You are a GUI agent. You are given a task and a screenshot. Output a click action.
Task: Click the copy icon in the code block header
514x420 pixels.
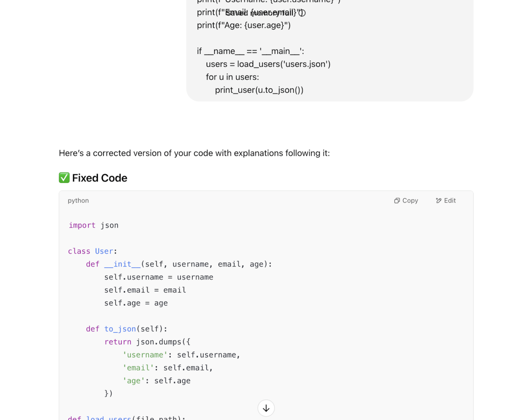397,201
